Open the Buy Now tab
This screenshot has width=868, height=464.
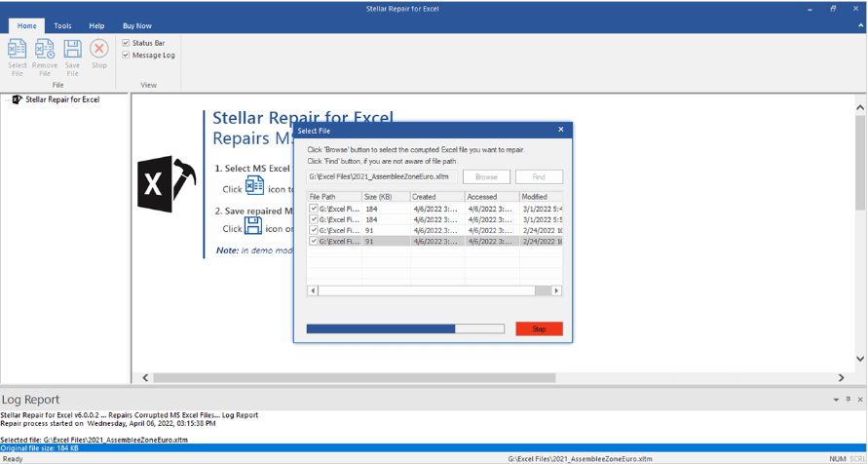point(137,25)
